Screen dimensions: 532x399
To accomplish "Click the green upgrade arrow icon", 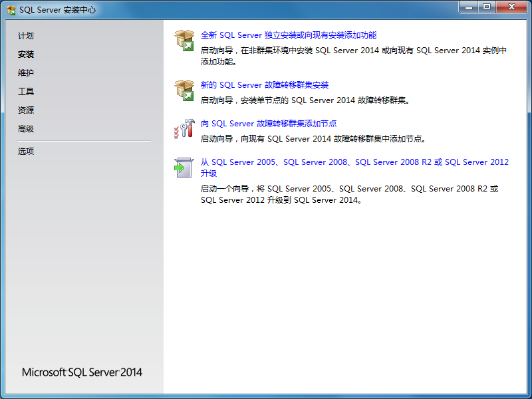I will 184,168.
